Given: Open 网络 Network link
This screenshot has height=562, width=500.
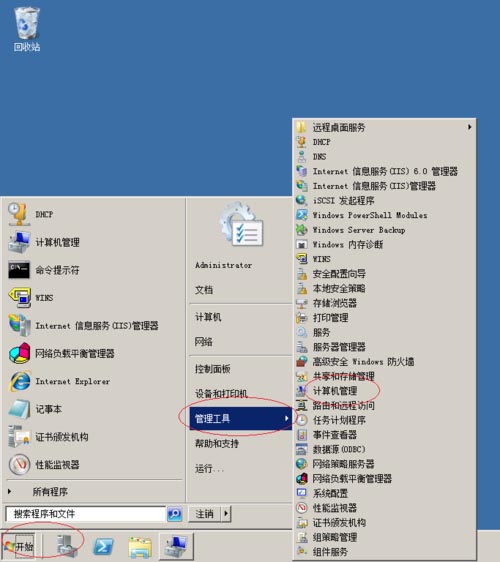Looking at the screenshot, I should pos(204,342).
